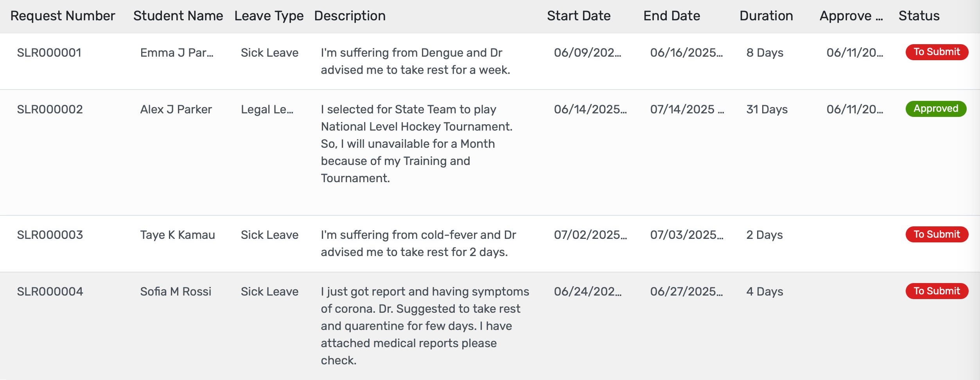Open leave request SLR000002

coord(50,109)
